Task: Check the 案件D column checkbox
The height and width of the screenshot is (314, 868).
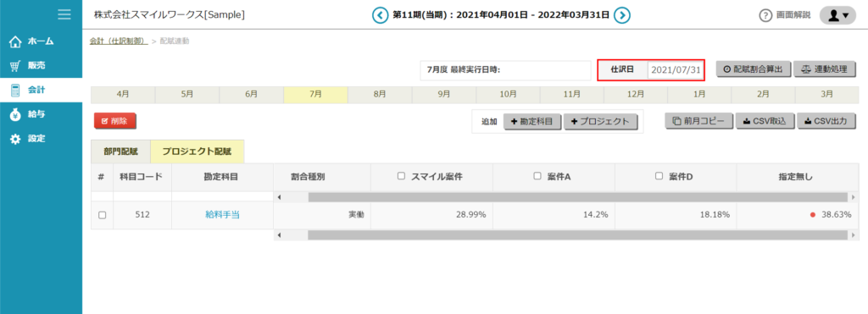Action: (x=659, y=176)
